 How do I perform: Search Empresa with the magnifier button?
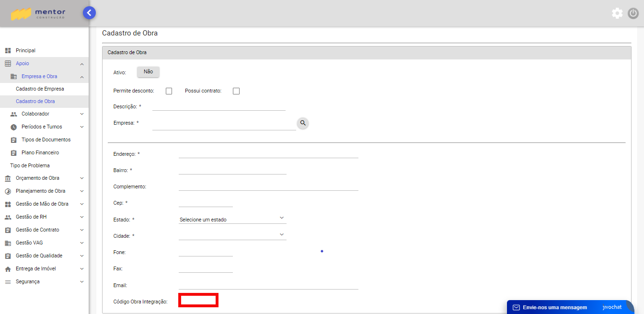pyautogui.click(x=303, y=123)
